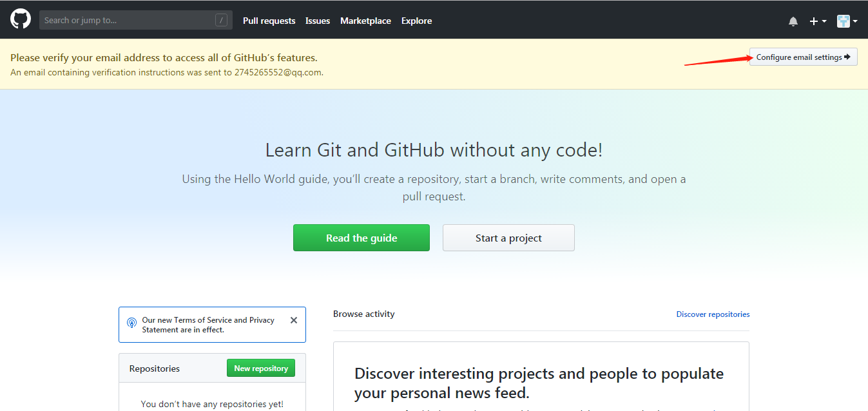Viewport: 868px width, 411px height.
Task: Click Configure email settings button
Action: point(803,57)
